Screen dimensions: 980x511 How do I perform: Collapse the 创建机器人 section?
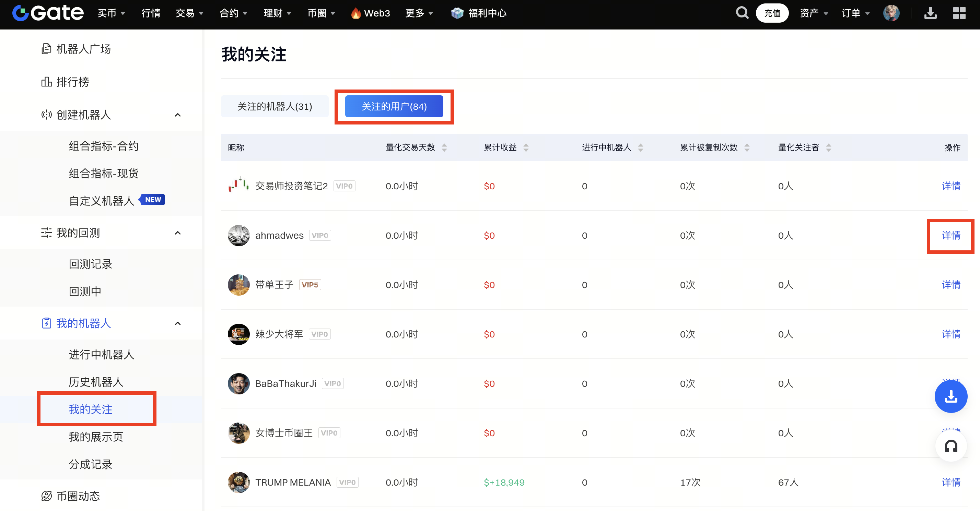click(178, 115)
